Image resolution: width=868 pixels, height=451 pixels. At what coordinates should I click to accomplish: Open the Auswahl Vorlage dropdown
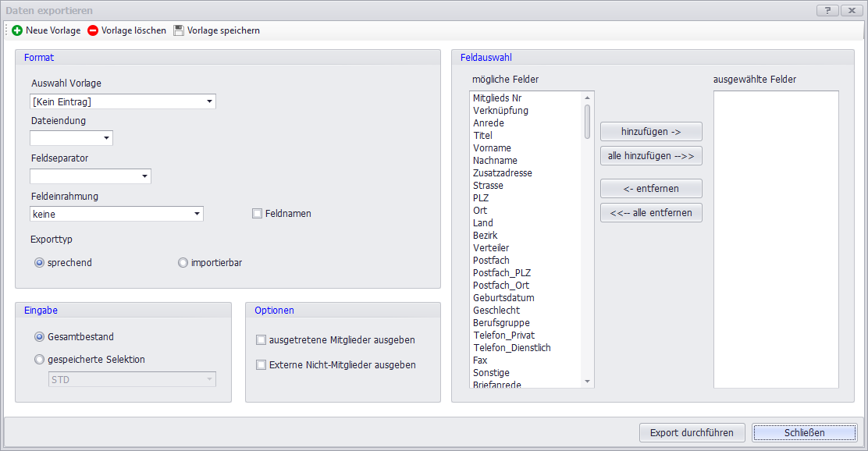pos(209,101)
